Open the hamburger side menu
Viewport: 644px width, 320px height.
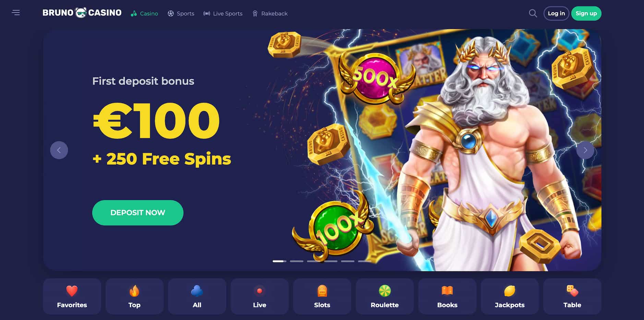(16, 13)
